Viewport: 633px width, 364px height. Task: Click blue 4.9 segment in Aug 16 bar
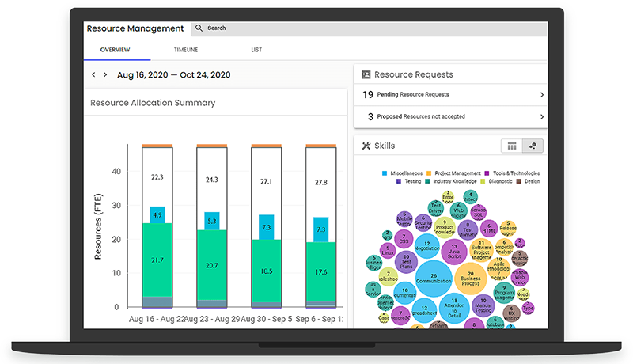(157, 215)
